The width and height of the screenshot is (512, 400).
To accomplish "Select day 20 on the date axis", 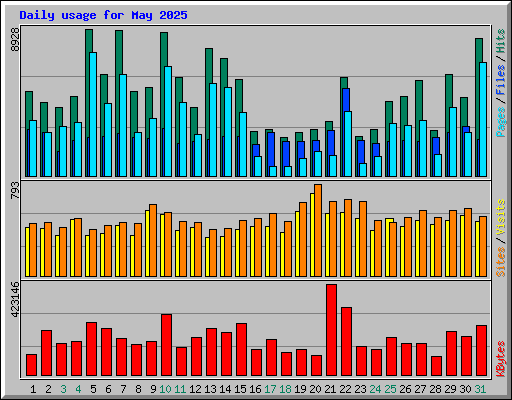I will click(x=315, y=389).
